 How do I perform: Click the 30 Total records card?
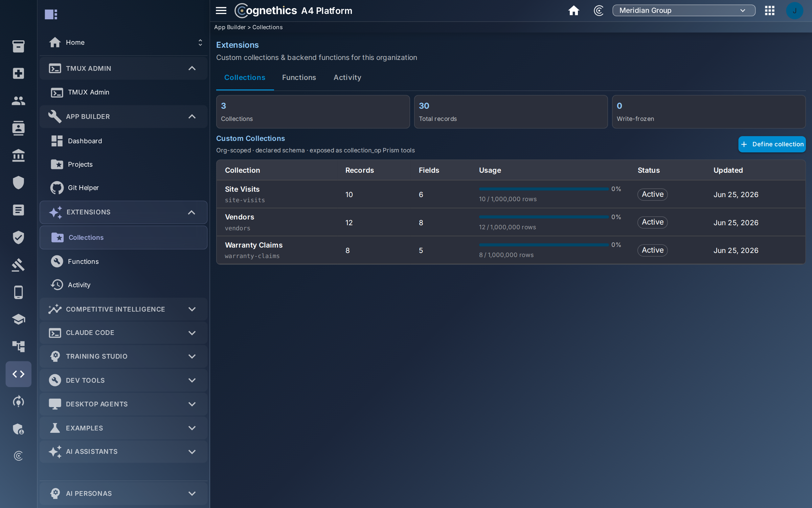pyautogui.click(x=511, y=112)
